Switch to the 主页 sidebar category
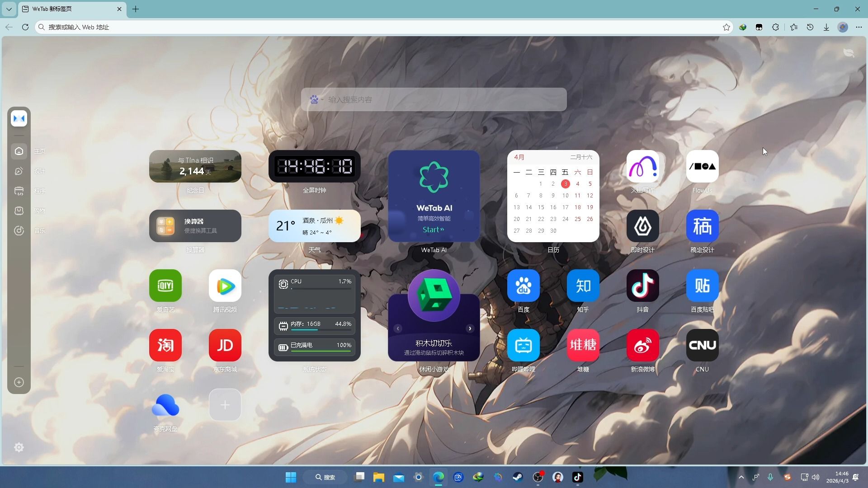The width and height of the screenshot is (868, 488). pos(19,151)
